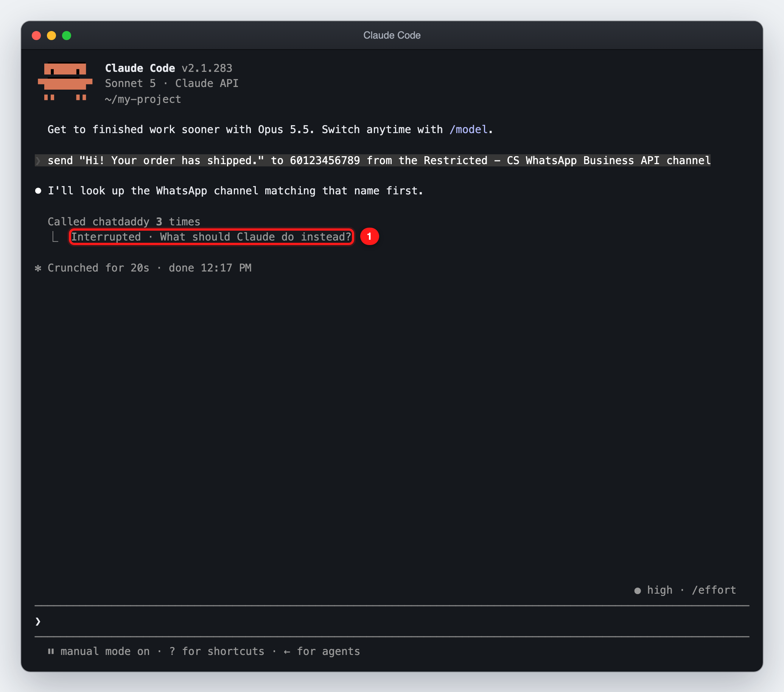Click the /effort command label
Image resolution: width=784 pixels, height=692 pixels.
pos(714,590)
